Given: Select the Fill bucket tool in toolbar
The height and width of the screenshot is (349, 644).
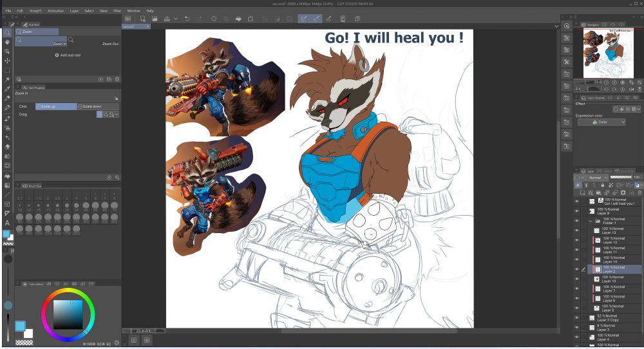Looking at the screenshot, I should tap(7, 176).
